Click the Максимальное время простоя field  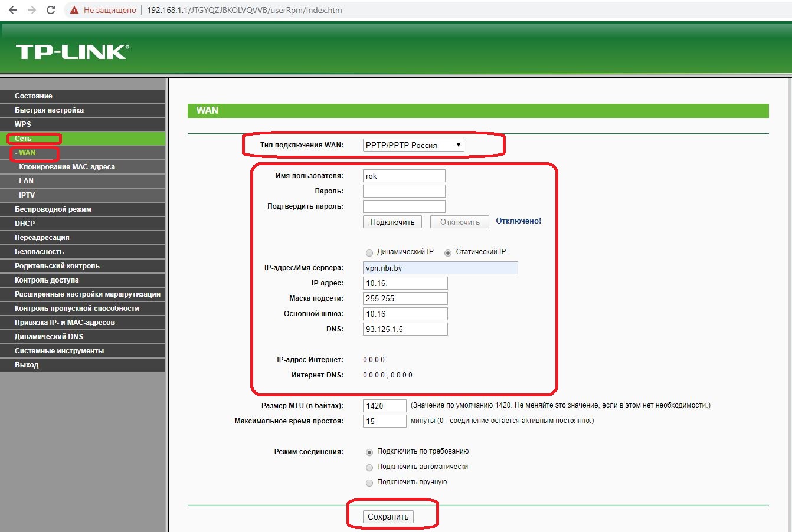point(384,421)
